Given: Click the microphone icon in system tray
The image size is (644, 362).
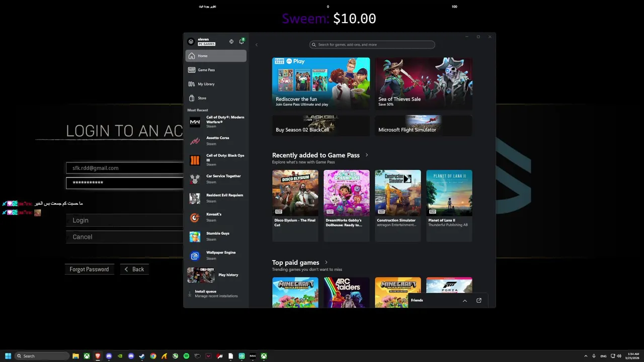Looking at the screenshot, I should pos(594,356).
